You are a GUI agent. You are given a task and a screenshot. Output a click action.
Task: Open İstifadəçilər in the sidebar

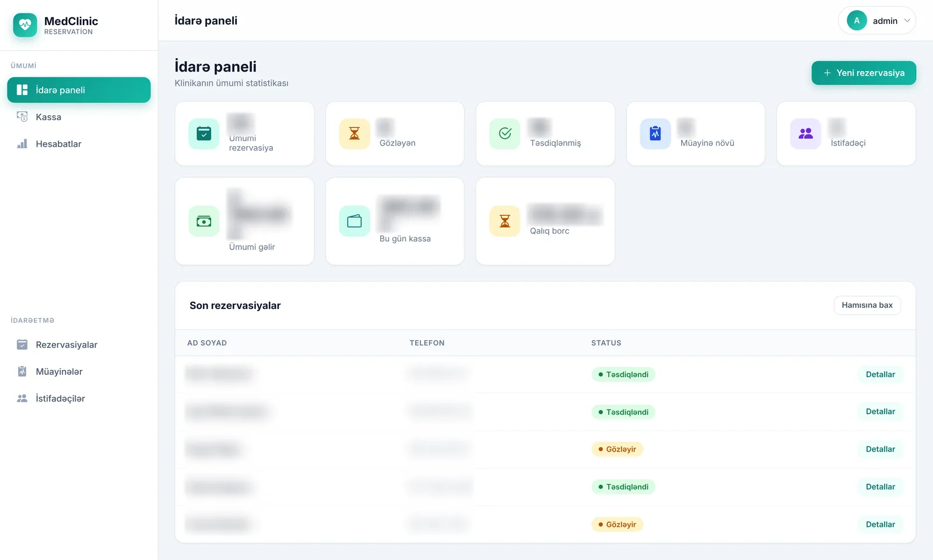[79, 398]
